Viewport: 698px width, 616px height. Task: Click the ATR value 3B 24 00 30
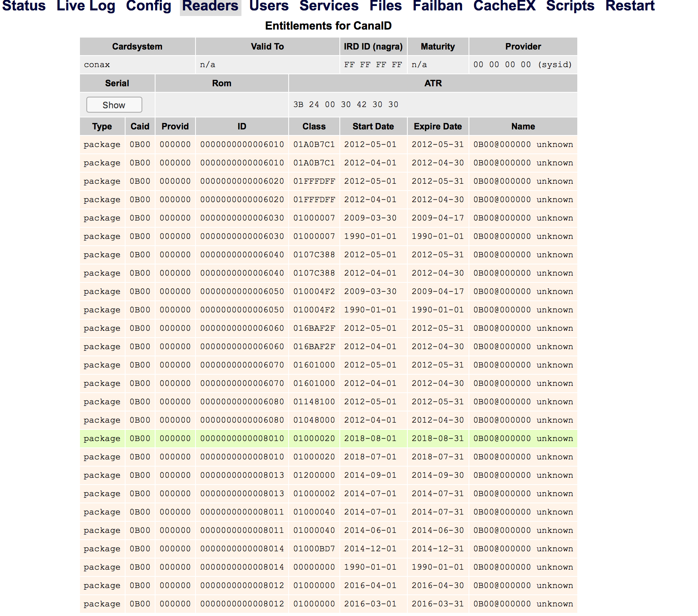click(x=346, y=105)
